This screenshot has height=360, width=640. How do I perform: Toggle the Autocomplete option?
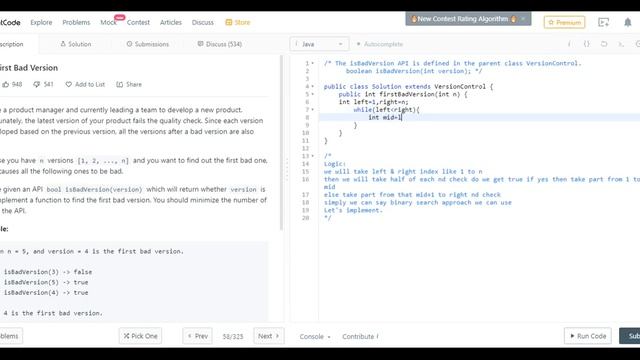click(x=380, y=44)
